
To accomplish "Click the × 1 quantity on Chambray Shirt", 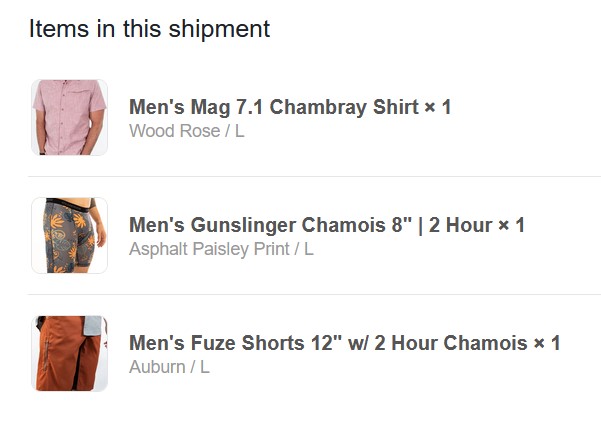I will [438, 107].
